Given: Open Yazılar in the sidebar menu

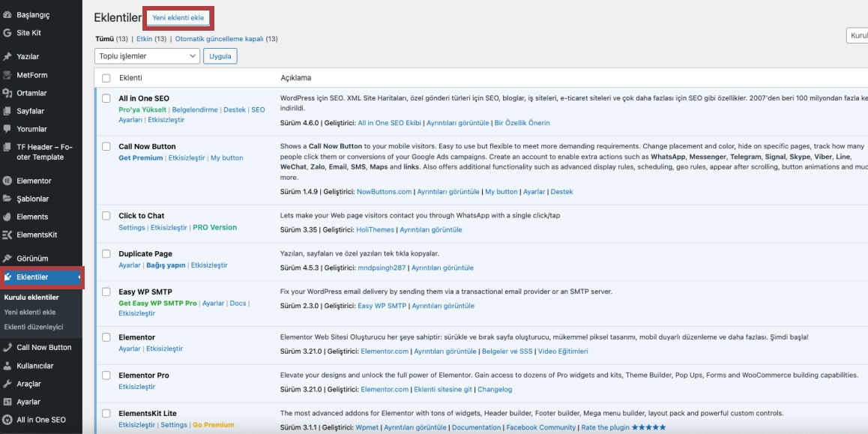Looking at the screenshot, I should (28, 56).
